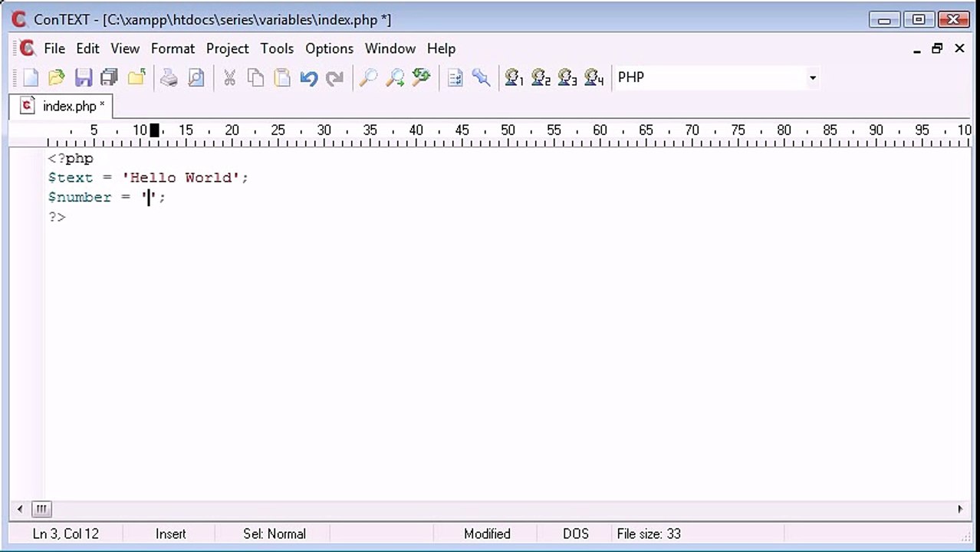Click the 'Hello World' string
Image resolution: width=980 pixels, height=552 pixels.
tap(181, 178)
